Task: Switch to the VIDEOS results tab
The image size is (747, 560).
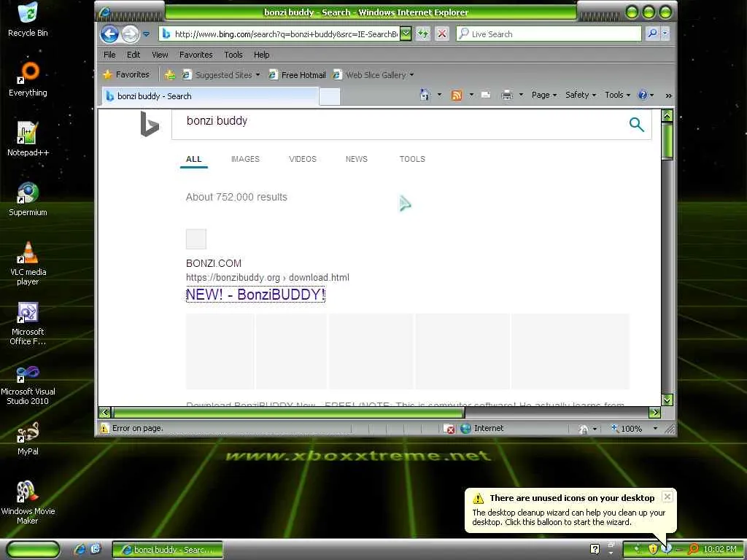Action: point(303,159)
